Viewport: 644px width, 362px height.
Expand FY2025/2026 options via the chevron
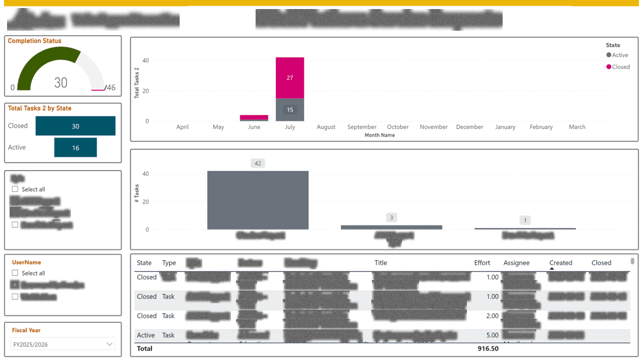click(110, 344)
